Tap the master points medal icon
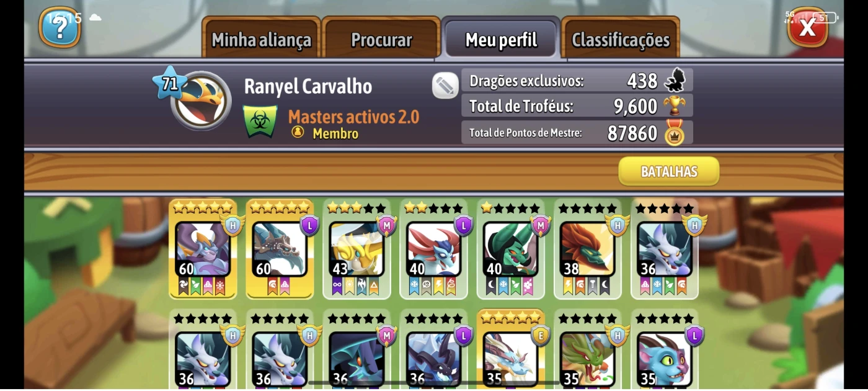This screenshot has height=391, width=868. pos(675,132)
